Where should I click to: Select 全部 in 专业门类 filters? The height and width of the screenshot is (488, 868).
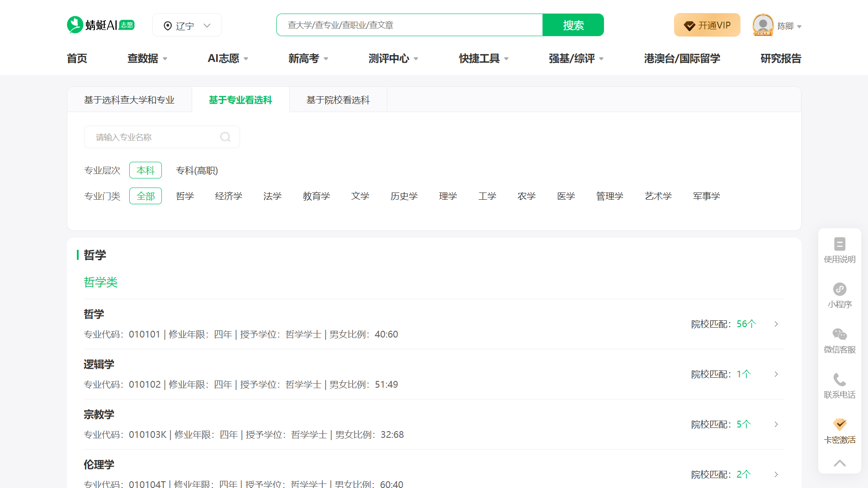coord(145,196)
